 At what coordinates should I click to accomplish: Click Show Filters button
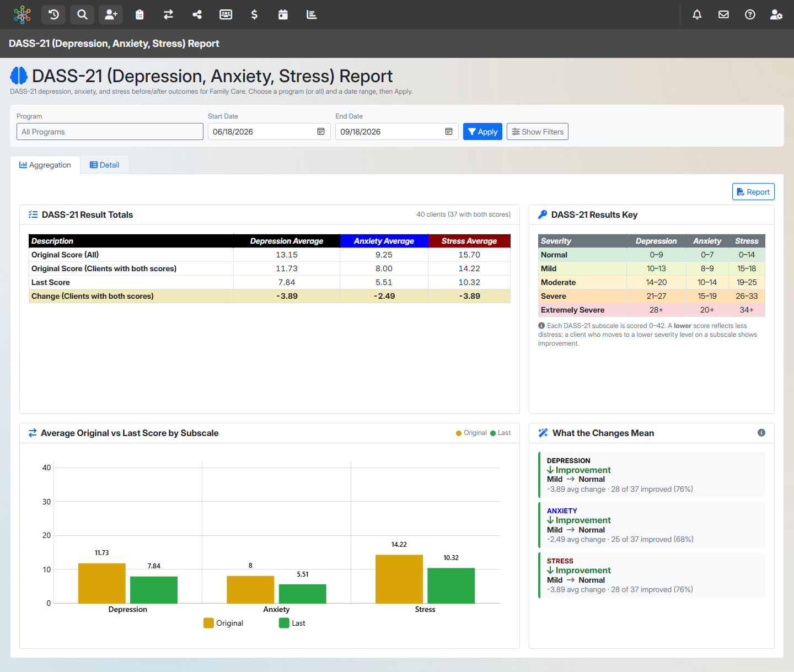tap(538, 132)
